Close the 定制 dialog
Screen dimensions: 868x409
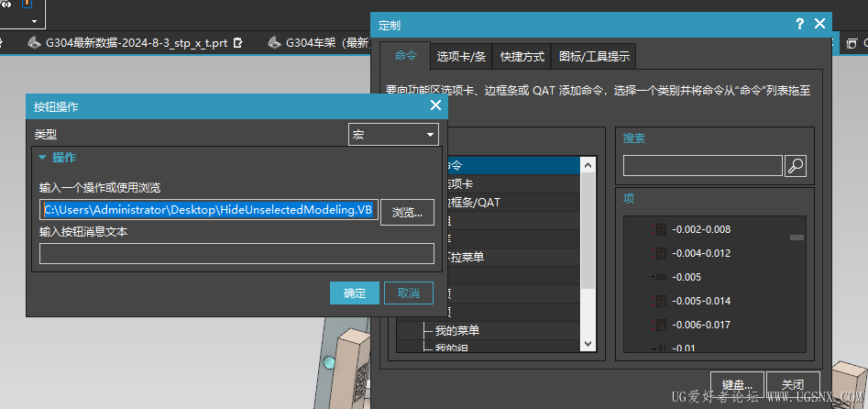tap(819, 24)
